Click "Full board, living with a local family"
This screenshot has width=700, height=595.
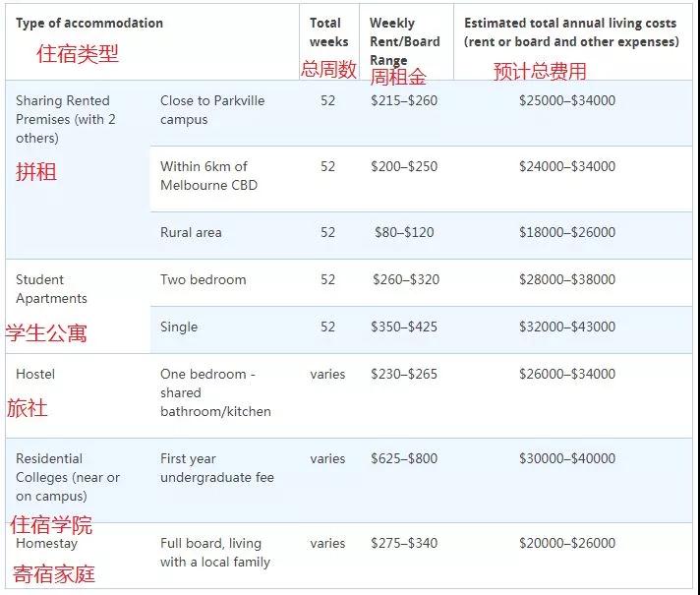215,553
